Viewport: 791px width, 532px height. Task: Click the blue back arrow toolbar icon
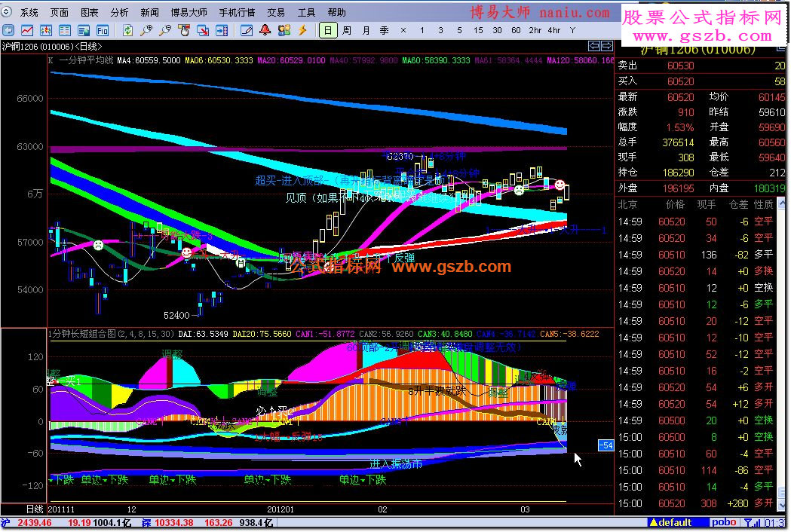click(x=8, y=31)
